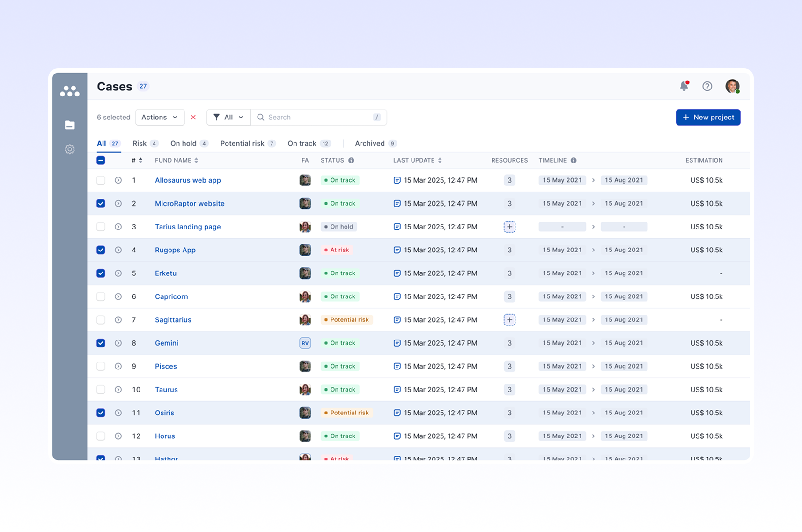This screenshot has height=532, width=802.
Task: Click the red clear selection X
Action: [x=193, y=118]
